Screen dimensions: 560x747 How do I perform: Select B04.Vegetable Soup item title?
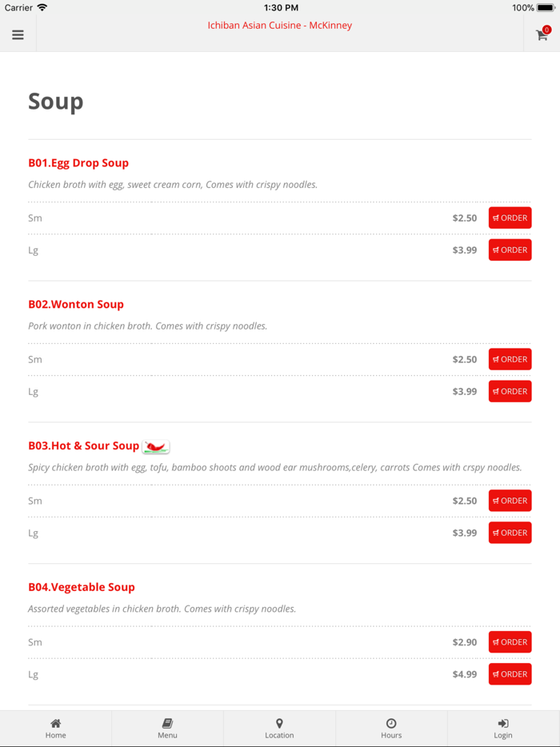point(82,587)
